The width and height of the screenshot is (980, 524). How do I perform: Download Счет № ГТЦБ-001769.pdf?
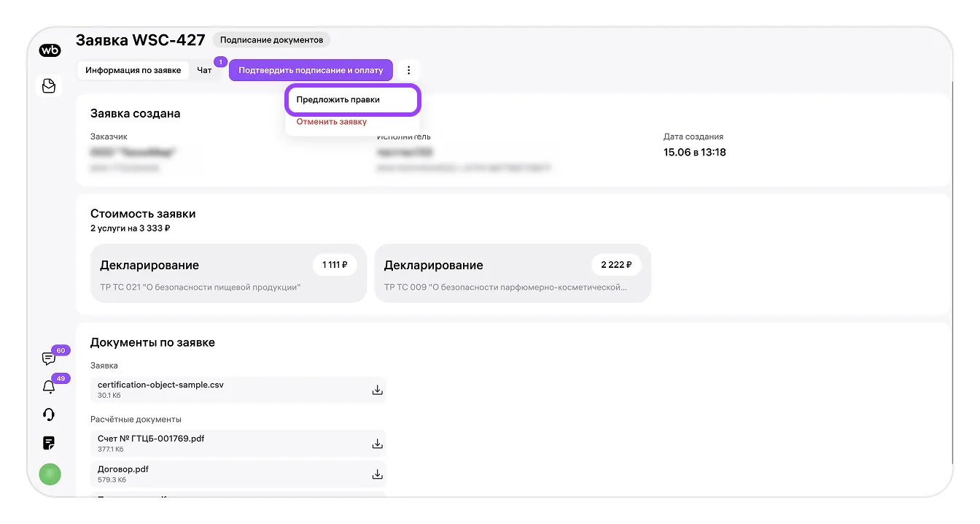378,444
